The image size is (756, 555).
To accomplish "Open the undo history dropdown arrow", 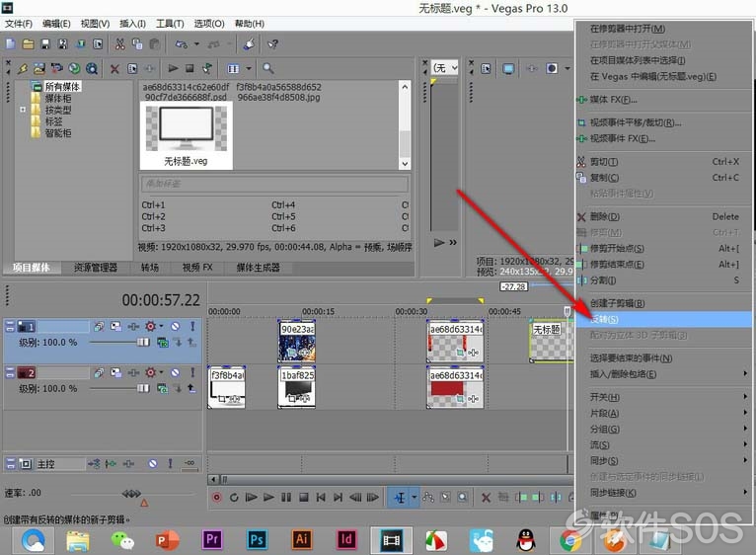I will click(196, 43).
